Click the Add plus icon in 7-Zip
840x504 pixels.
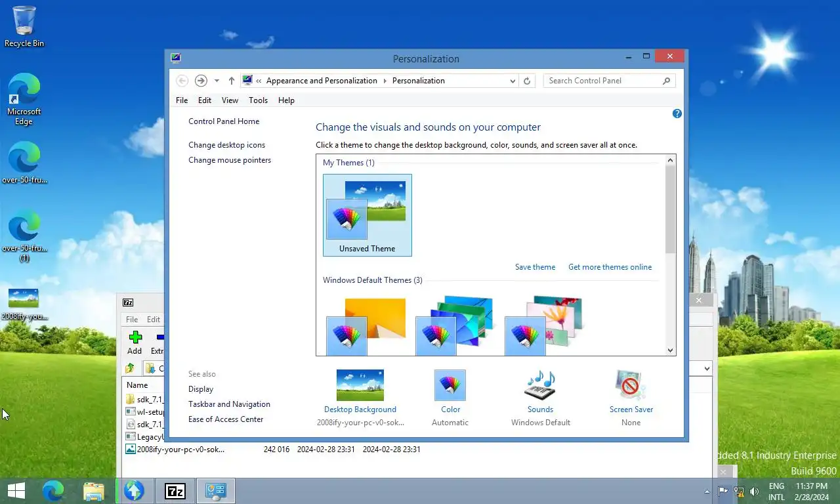[135, 337]
